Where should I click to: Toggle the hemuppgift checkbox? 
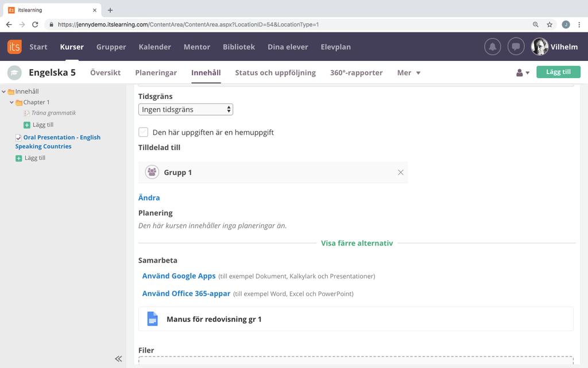pyautogui.click(x=143, y=132)
